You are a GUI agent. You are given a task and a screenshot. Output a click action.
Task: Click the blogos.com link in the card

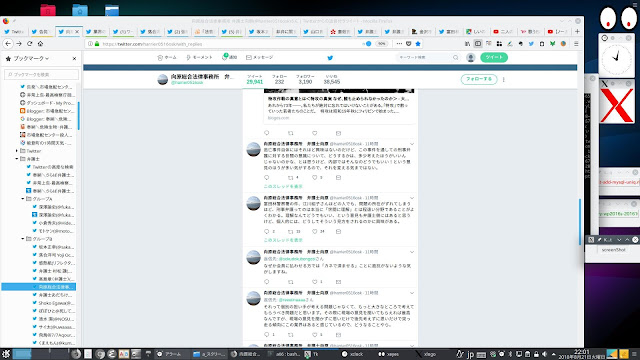point(278,118)
